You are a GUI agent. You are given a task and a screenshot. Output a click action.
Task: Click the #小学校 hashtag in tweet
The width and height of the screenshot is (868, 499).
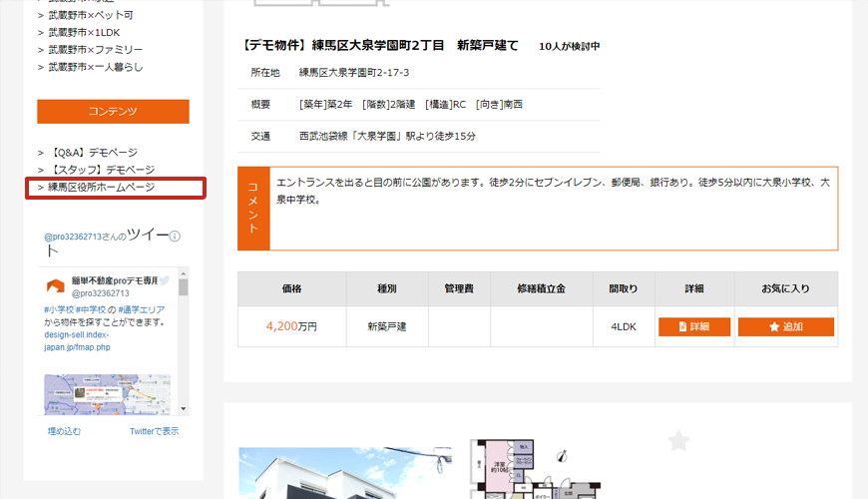pos(60,309)
